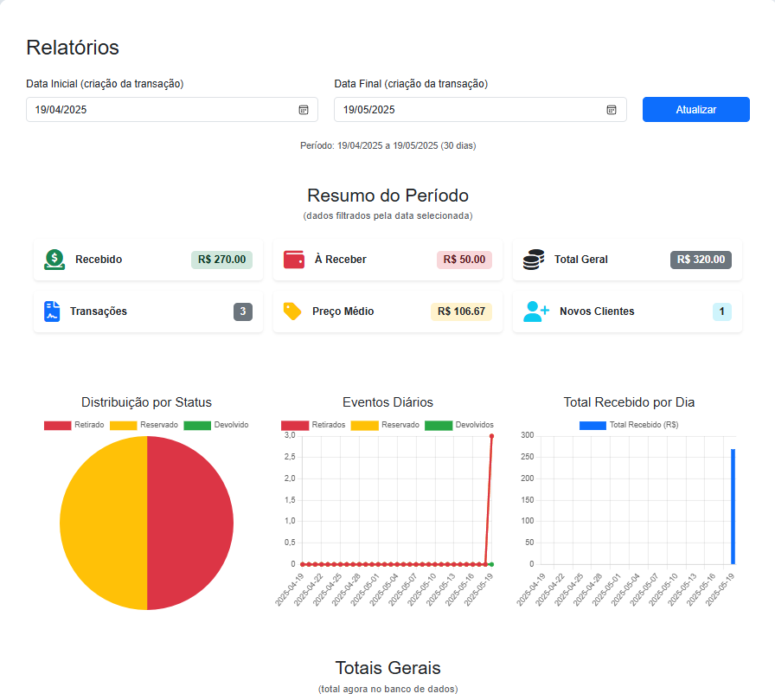The width and height of the screenshot is (775, 700).
Task: Click the À Receber wallet icon
Action: (294, 260)
